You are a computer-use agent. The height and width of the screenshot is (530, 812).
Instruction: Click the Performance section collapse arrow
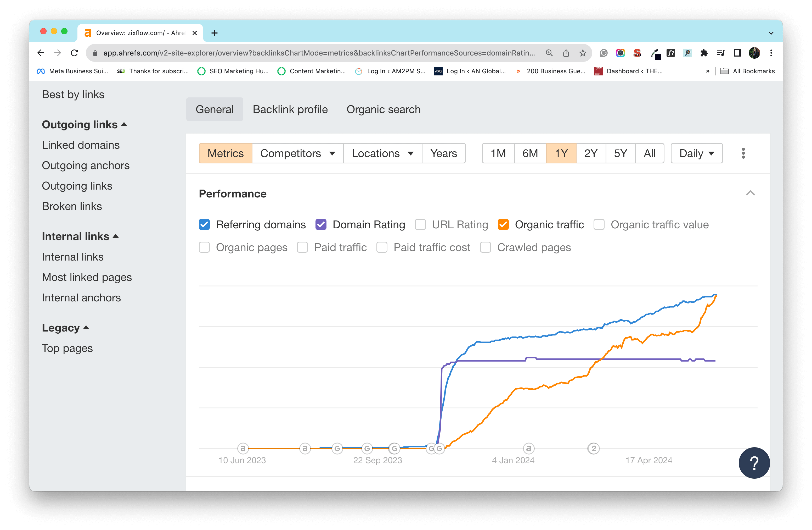(749, 193)
